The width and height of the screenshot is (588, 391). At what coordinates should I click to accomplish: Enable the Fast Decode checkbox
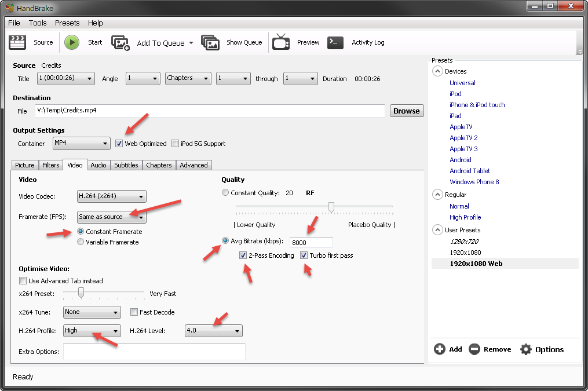click(x=134, y=312)
